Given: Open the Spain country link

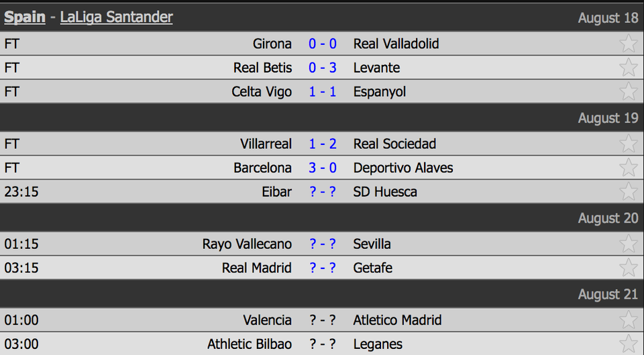Looking at the screenshot, I should pyautogui.click(x=25, y=17).
